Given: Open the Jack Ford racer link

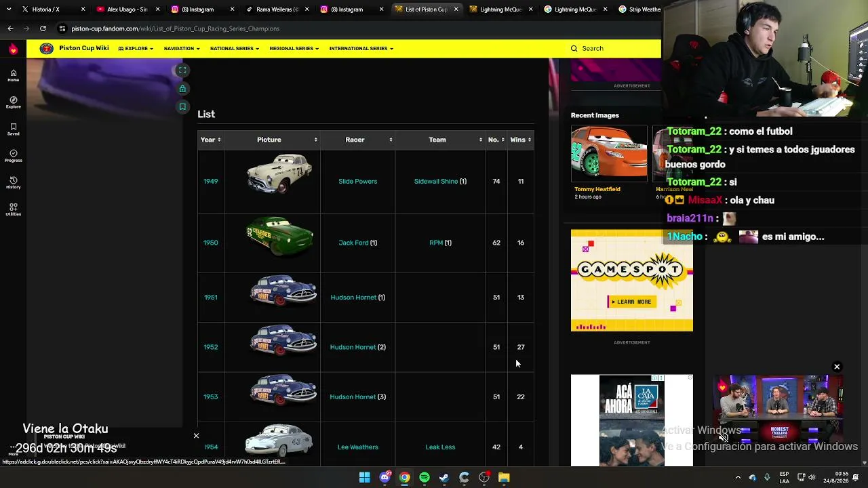Looking at the screenshot, I should [353, 243].
